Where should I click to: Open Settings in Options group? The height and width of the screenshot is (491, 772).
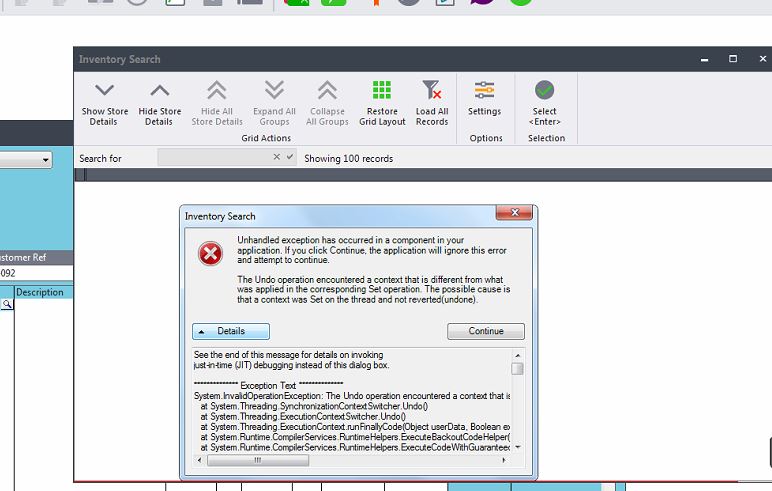click(x=485, y=92)
